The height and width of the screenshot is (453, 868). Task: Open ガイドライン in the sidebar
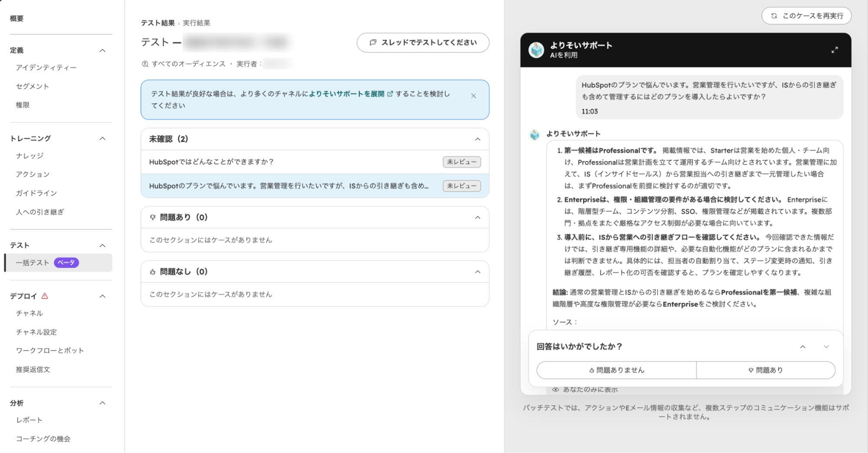click(x=36, y=193)
